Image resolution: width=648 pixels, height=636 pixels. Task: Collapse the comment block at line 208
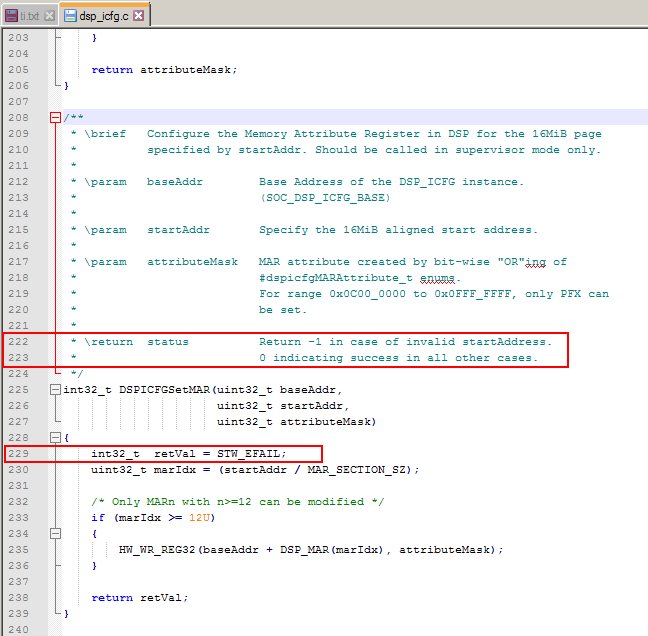pos(55,118)
